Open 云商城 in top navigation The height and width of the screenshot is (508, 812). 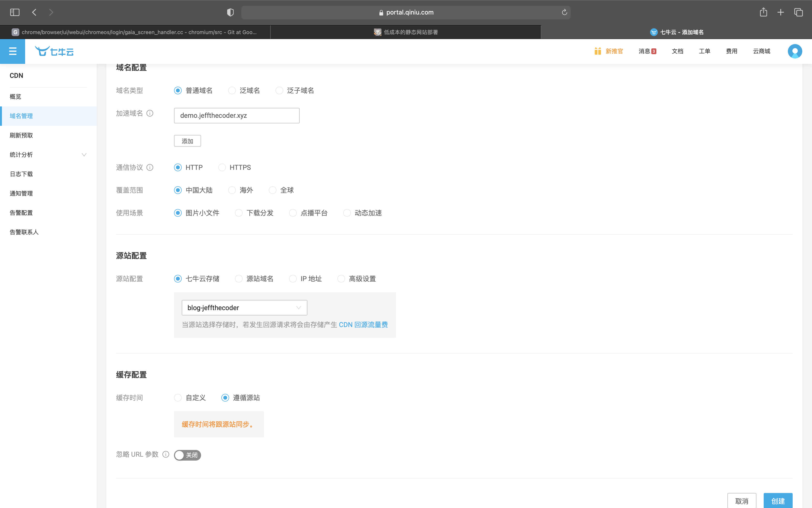(761, 51)
